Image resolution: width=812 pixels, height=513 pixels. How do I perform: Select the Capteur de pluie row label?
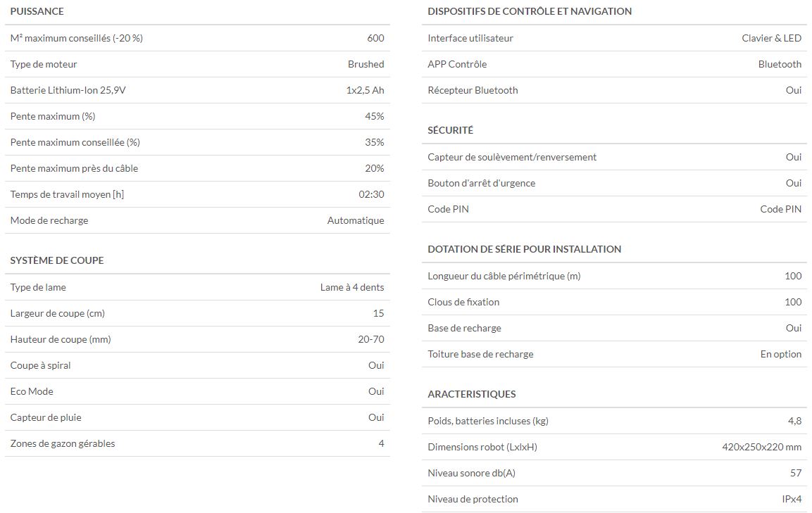pos(46,417)
